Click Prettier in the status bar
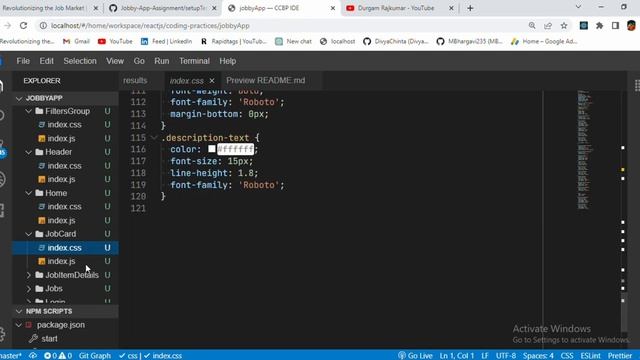 (x=620, y=356)
